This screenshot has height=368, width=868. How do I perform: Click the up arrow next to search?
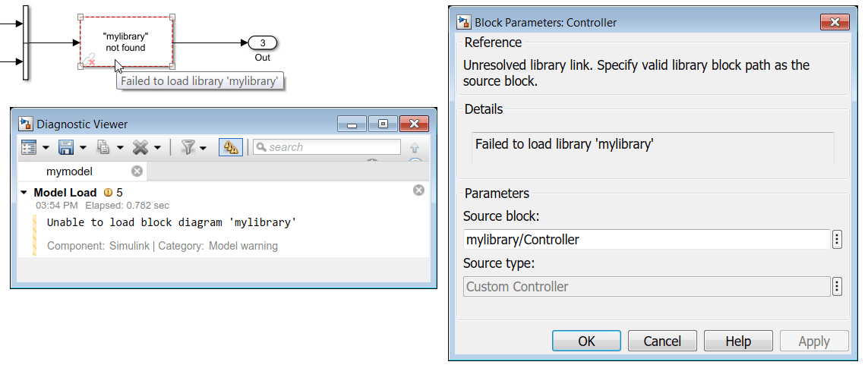coord(415,148)
